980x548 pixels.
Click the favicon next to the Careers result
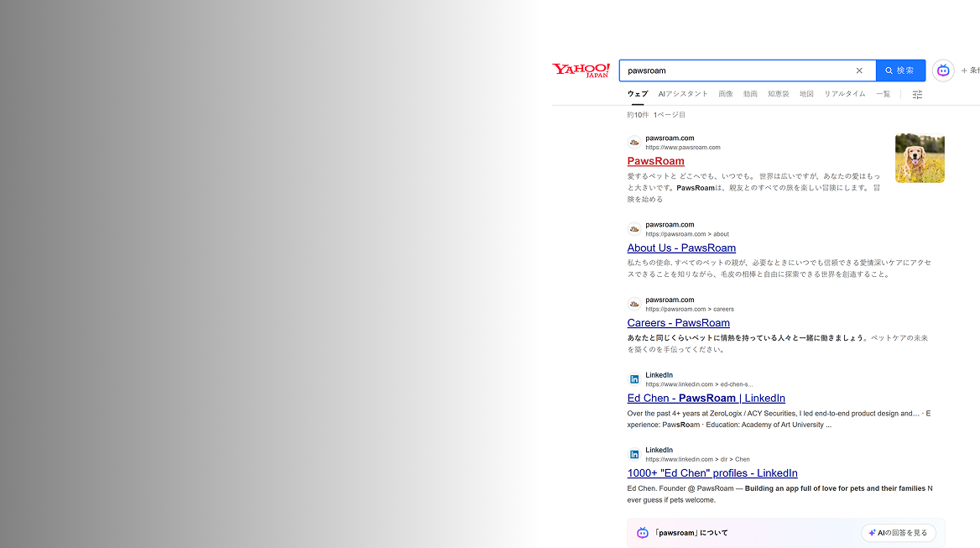pyautogui.click(x=634, y=304)
